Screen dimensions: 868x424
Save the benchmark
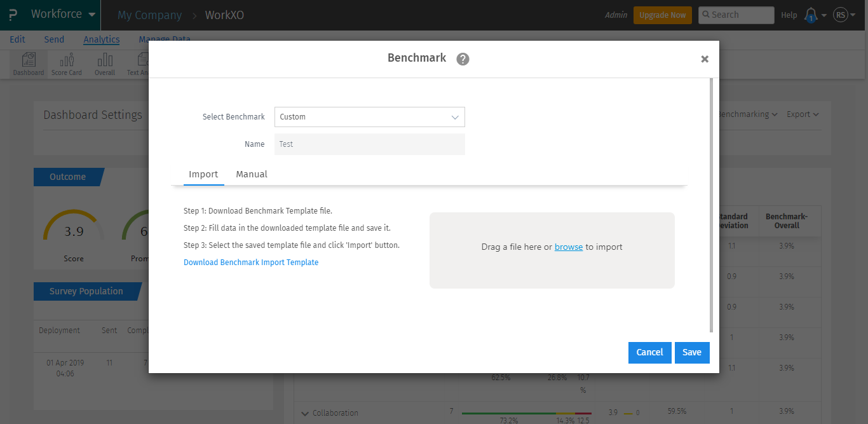pos(691,352)
